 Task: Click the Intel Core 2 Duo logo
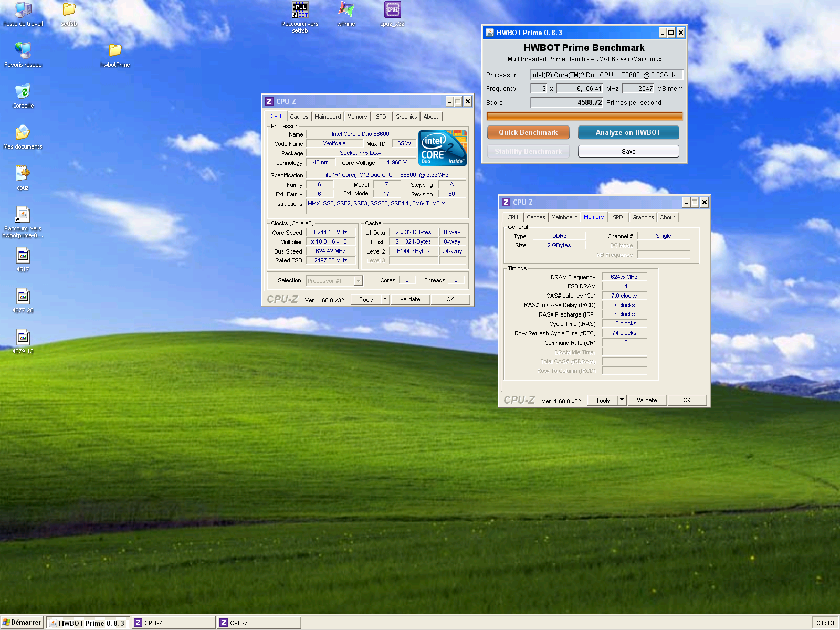443,148
